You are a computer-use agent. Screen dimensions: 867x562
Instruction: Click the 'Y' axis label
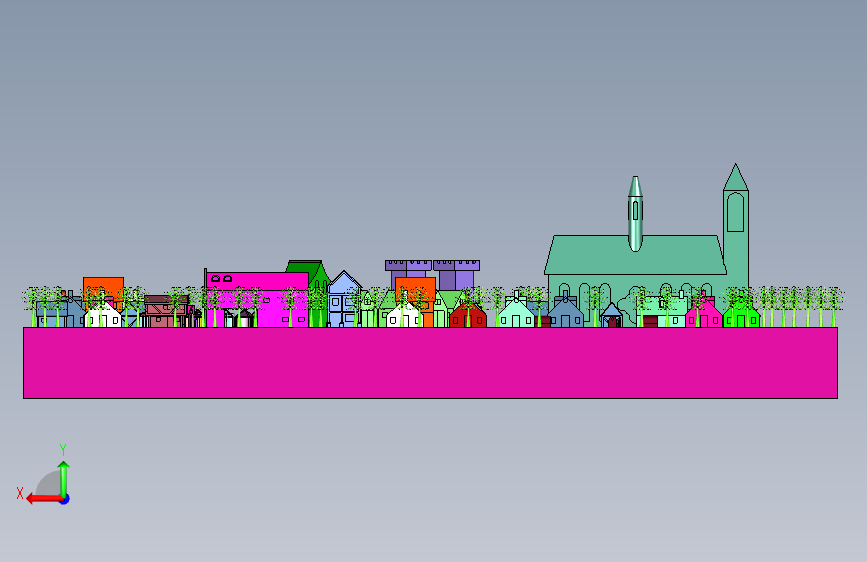click(63, 450)
